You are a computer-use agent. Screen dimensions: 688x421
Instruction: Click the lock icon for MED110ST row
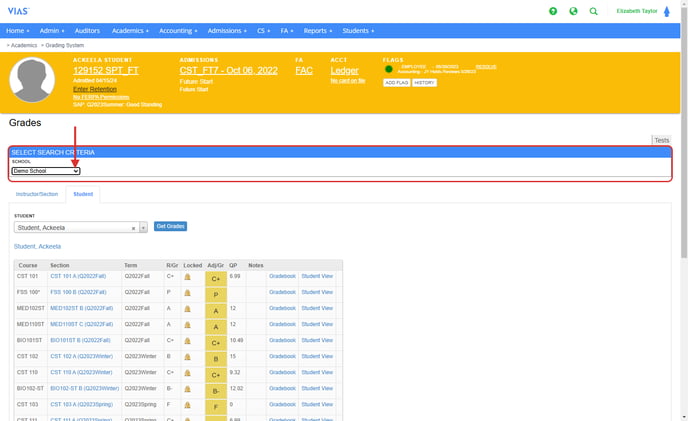[x=187, y=325]
